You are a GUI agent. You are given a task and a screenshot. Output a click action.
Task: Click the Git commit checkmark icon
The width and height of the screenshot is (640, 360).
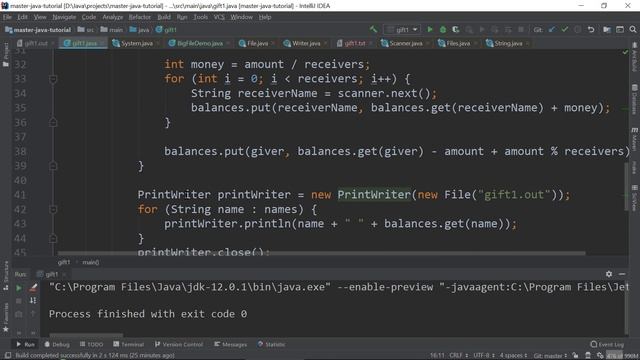[x=565, y=29]
